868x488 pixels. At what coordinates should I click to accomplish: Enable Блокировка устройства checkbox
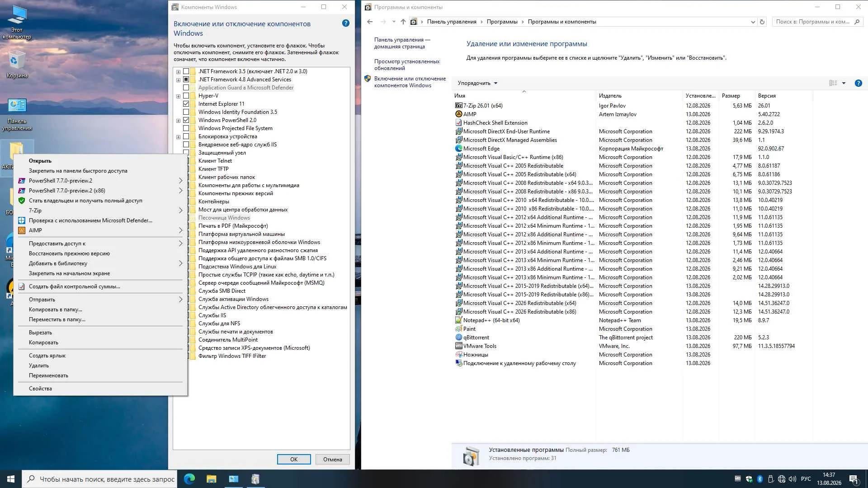tap(186, 136)
